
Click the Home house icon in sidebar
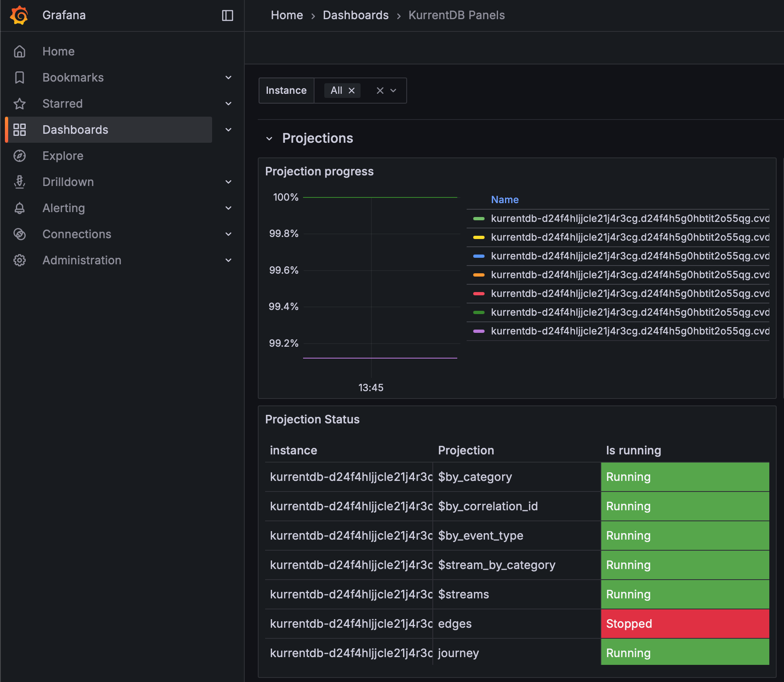[20, 51]
